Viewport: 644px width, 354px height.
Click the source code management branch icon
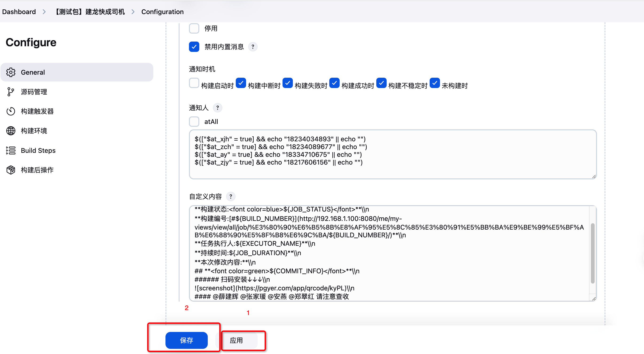tap(11, 92)
